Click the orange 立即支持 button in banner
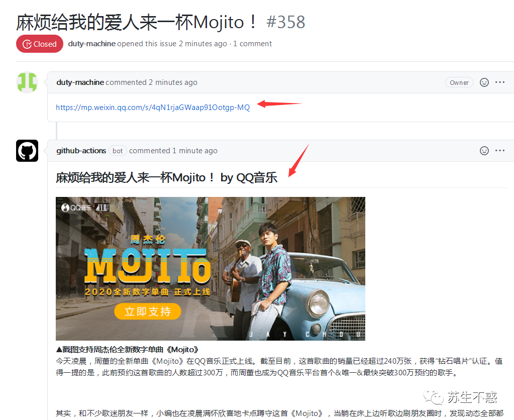514x420 pixels. 148,311
